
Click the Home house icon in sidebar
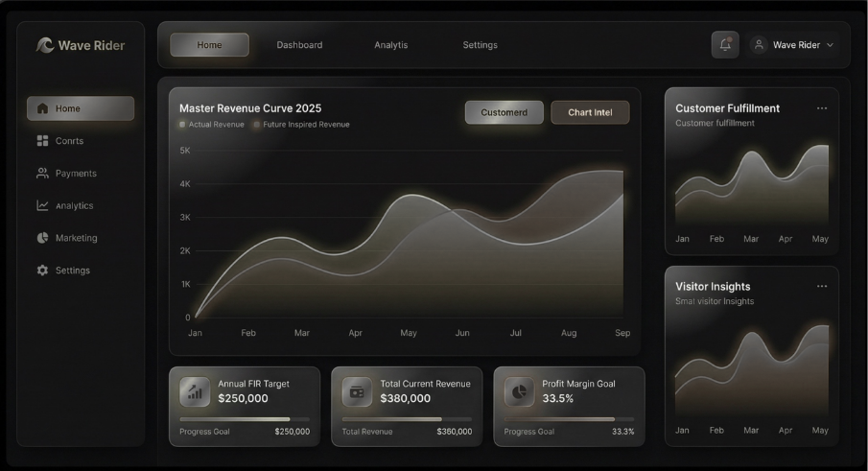pos(42,108)
